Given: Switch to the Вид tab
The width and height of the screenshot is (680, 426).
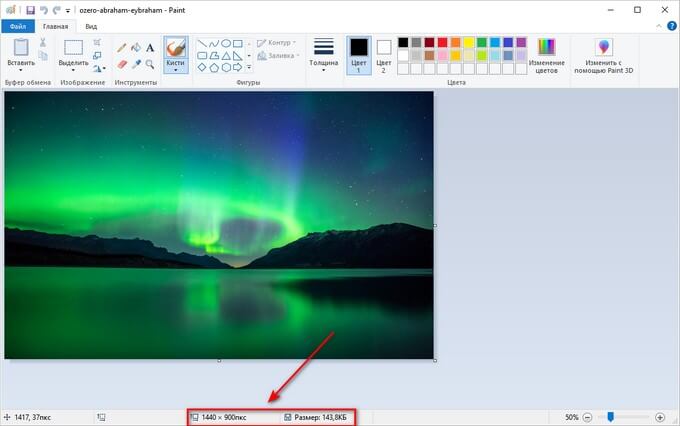Looking at the screenshot, I should pyautogui.click(x=91, y=26).
